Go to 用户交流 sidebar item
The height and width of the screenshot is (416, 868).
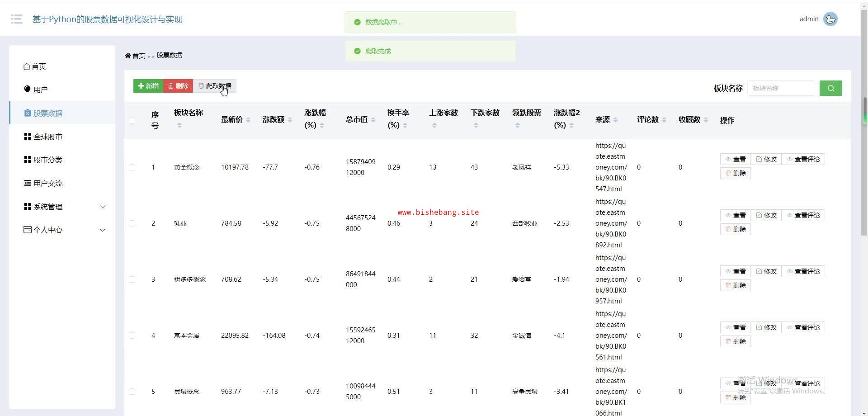pos(47,183)
